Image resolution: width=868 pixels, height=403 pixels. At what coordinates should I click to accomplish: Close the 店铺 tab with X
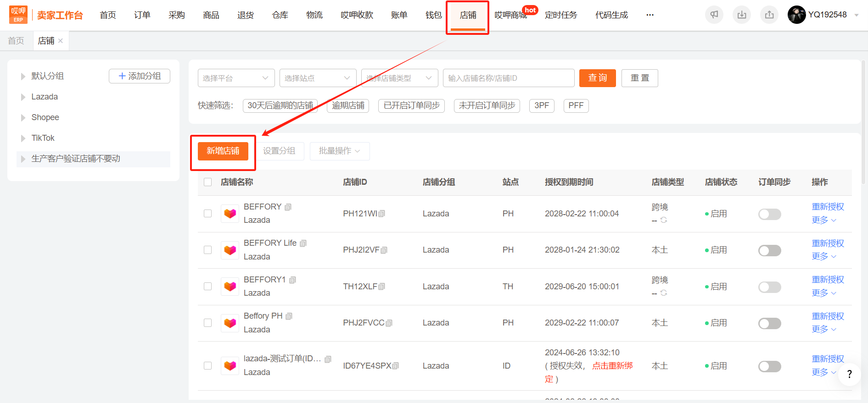(61, 41)
